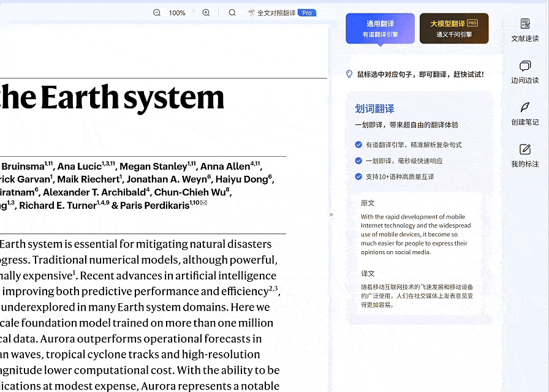
Task: Click the author name Richard E. Turner
Action: coord(58,205)
